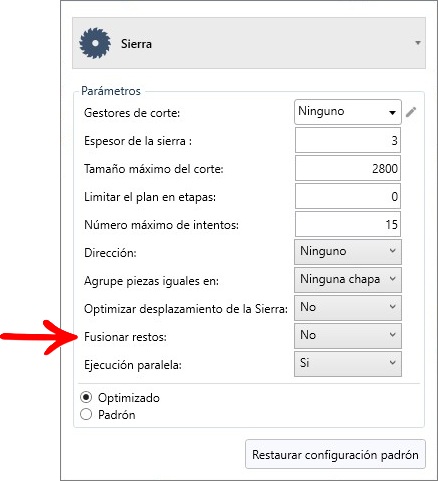Open the Ejecución paralela dropdown
This screenshot has width=438, height=481.
click(348, 364)
